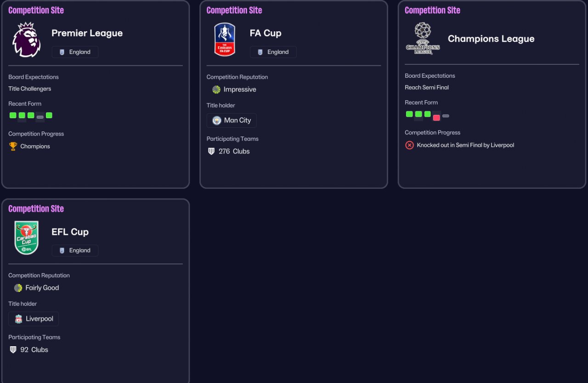This screenshot has width=588, height=383.
Task: Open the Man City title holder chip
Action: point(232,120)
